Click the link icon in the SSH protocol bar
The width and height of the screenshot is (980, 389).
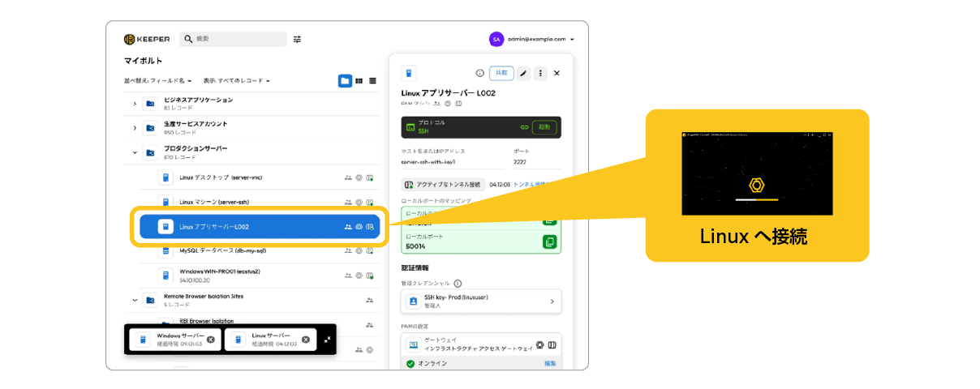523,127
